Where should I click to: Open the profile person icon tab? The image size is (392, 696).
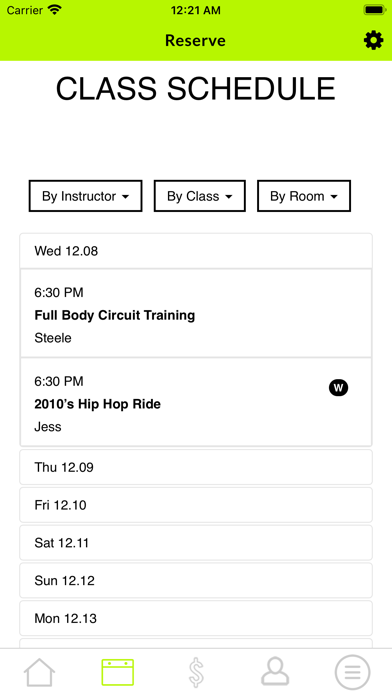coord(275,672)
